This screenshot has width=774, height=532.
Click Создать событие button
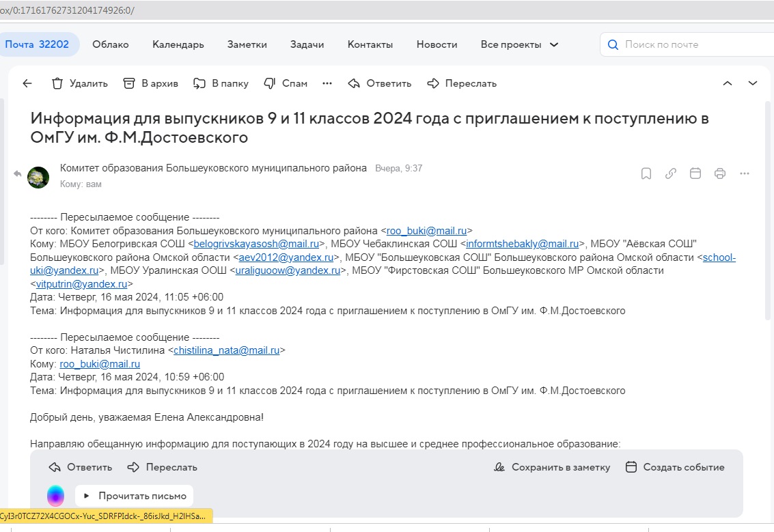coord(675,467)
